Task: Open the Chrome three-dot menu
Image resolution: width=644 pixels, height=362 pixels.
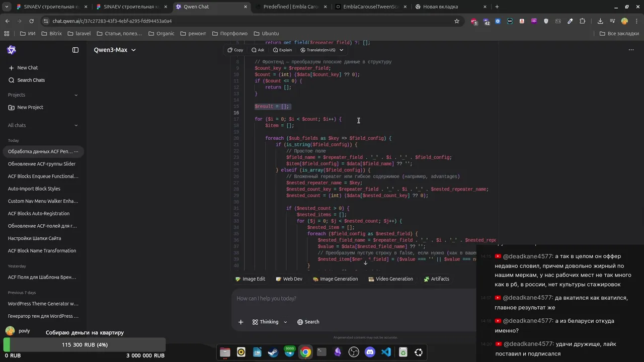Action: [x=636, y=21]
